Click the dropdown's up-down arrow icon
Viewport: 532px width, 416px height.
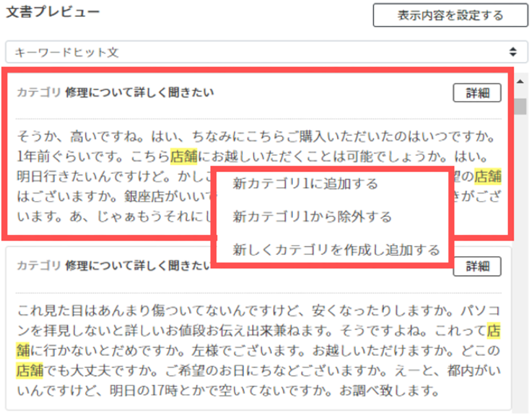pos(513,52)
